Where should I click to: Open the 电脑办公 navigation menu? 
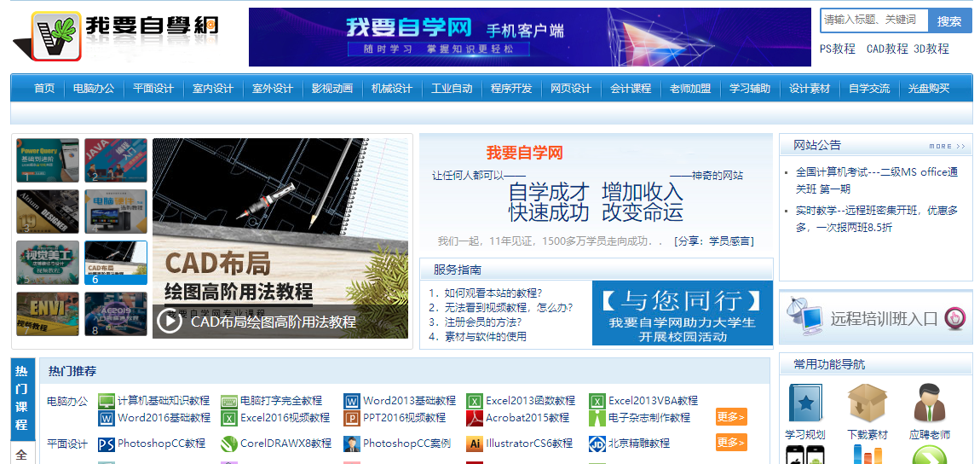(94, 88)
